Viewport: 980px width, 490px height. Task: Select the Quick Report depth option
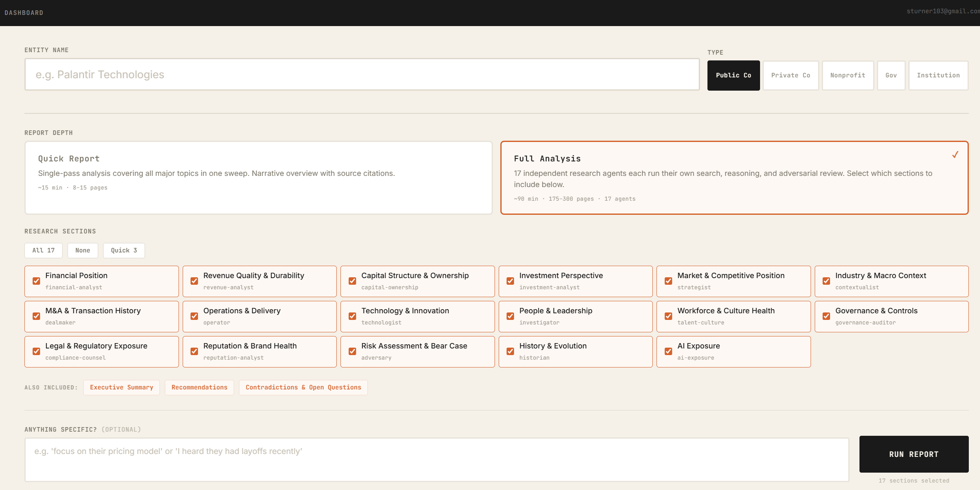(258, 178)
